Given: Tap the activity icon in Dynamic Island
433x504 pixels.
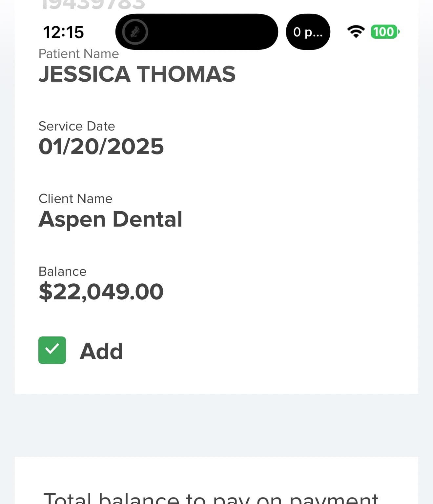Looking at the screenshot, I should click(135, 32).
